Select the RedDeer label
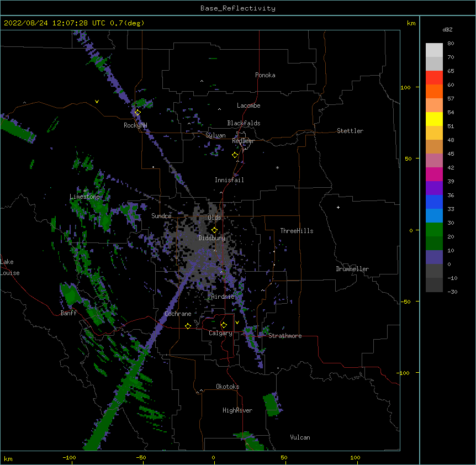Viewport: 476px width, 465px height. [x=243, y=141]
